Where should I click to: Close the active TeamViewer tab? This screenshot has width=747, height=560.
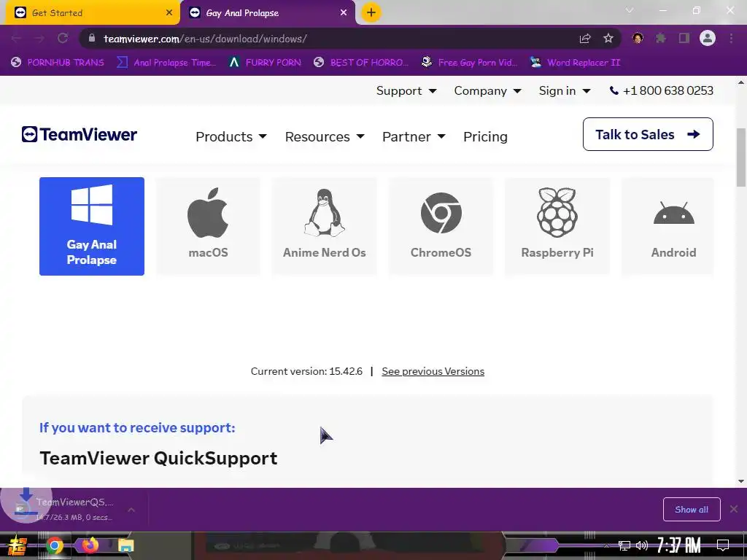[x=344, y=13]
